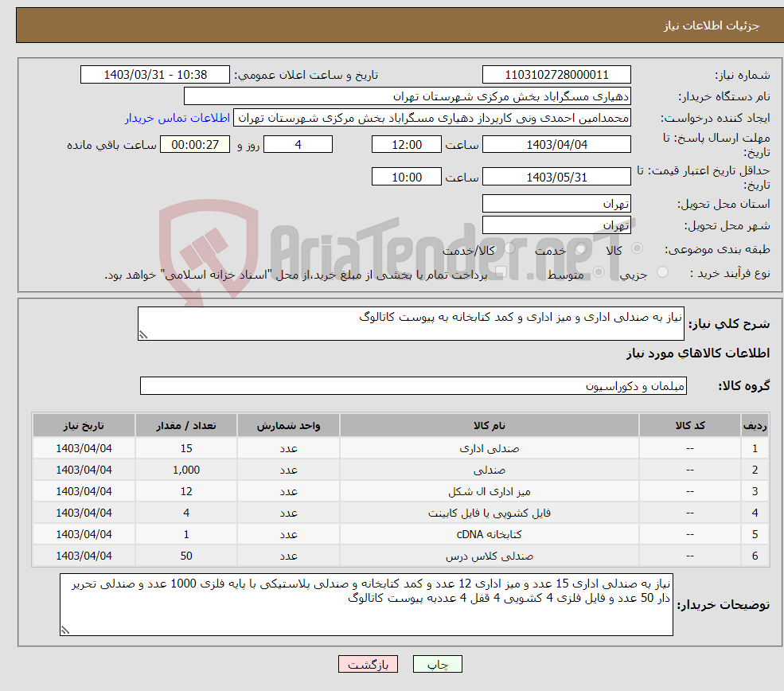Viewport: 784px width, 691px height.
Task: Click the price validity date 1403/05/31 field
Action: 556,177
